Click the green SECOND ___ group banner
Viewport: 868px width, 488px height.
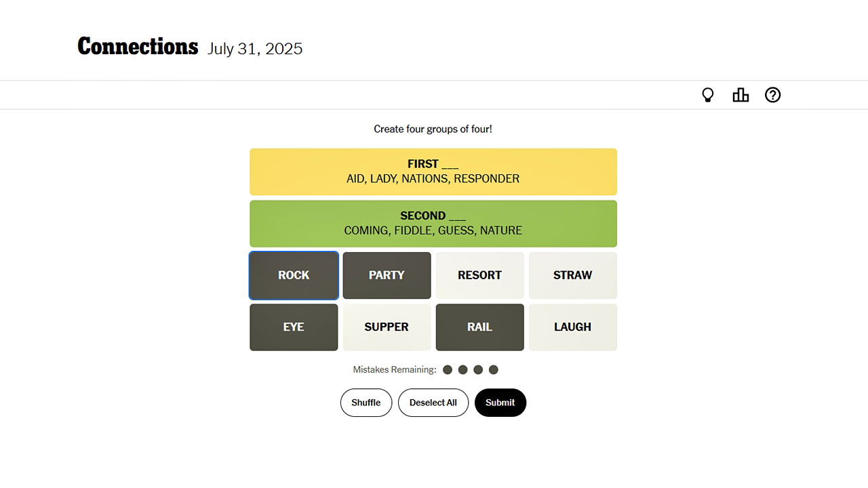click(433, 223)
